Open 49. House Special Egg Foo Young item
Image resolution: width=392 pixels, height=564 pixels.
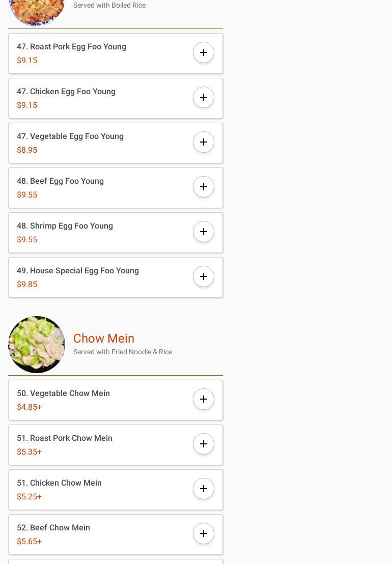coord(116,277)
